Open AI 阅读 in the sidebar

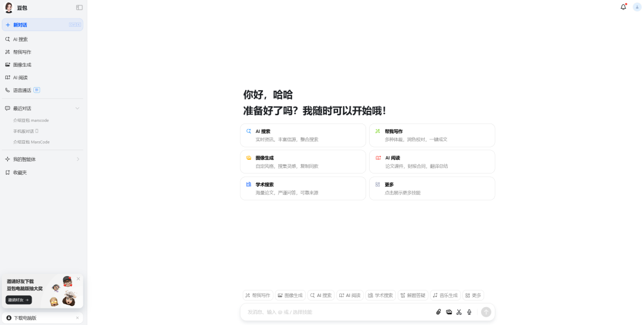(43, 78)
